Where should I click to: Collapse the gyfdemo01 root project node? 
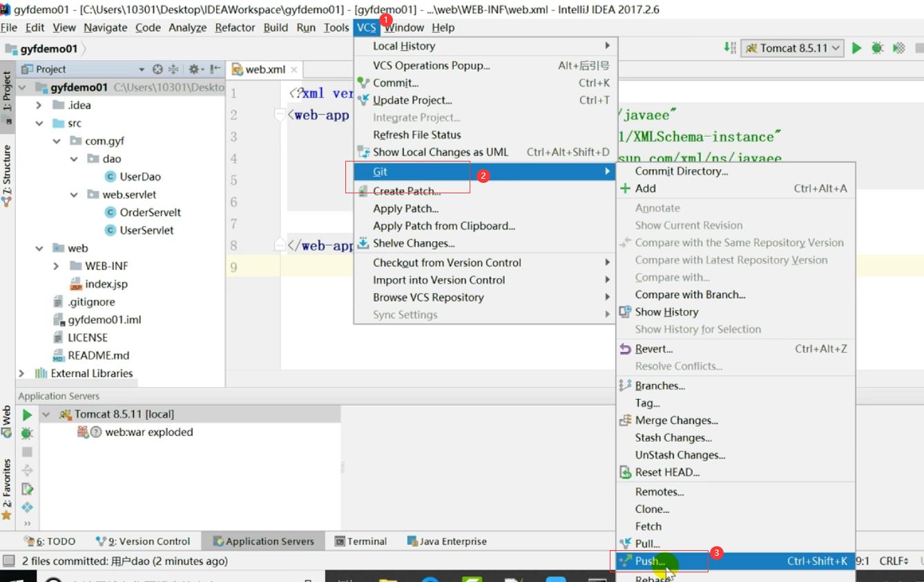click(x=22, y=88)
